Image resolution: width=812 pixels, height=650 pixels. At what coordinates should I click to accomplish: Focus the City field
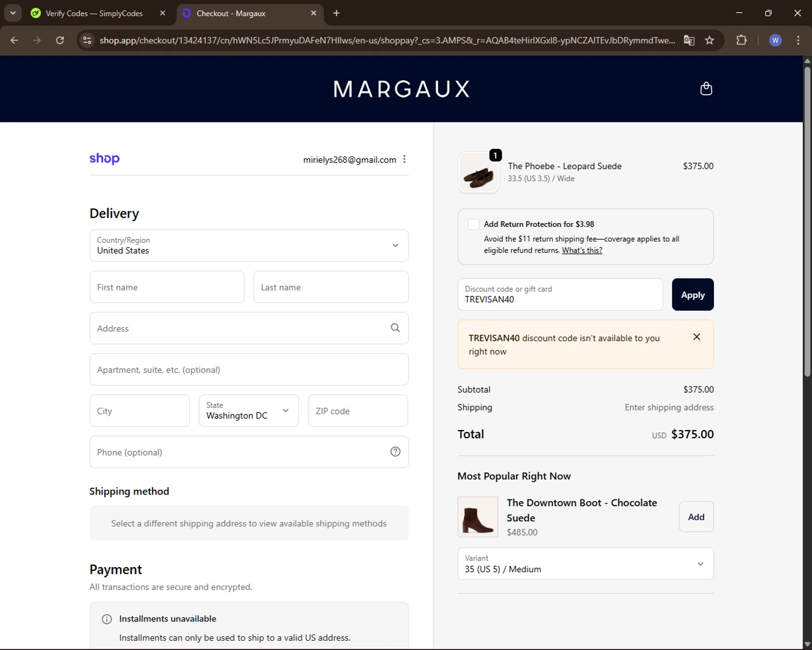(x=140, y=411)
